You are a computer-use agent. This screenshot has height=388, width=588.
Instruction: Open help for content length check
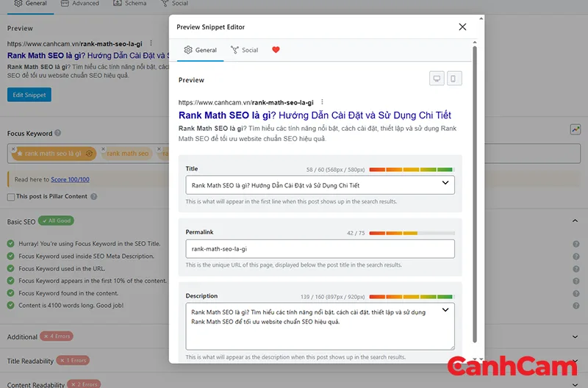point(576,306)
